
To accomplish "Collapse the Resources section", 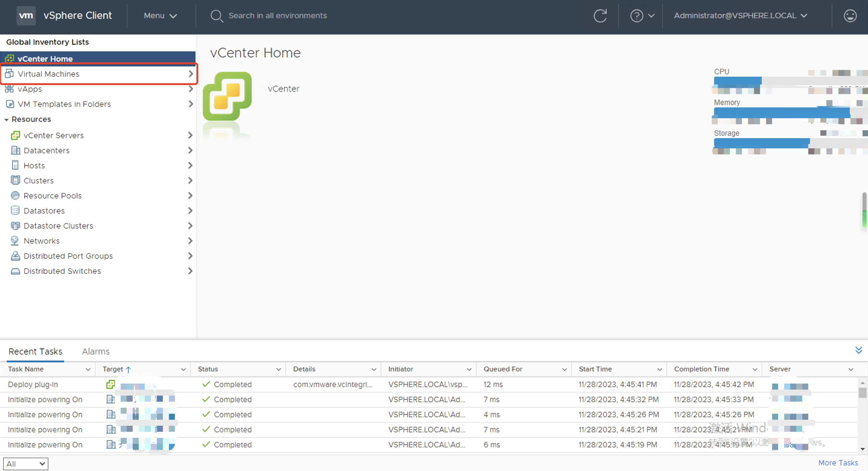I will pos(6,120).
